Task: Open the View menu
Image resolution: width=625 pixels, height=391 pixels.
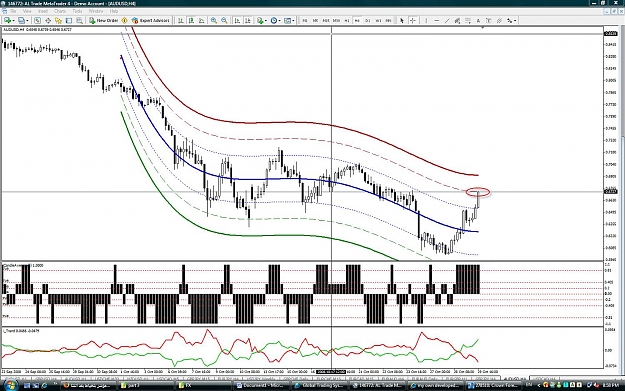Action: [x=27, y=11]
